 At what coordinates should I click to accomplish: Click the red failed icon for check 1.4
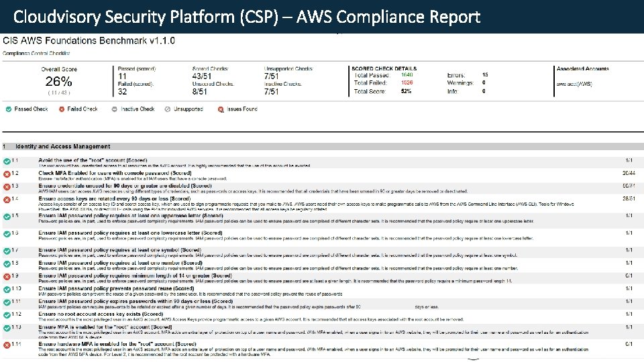click(6, 200)
